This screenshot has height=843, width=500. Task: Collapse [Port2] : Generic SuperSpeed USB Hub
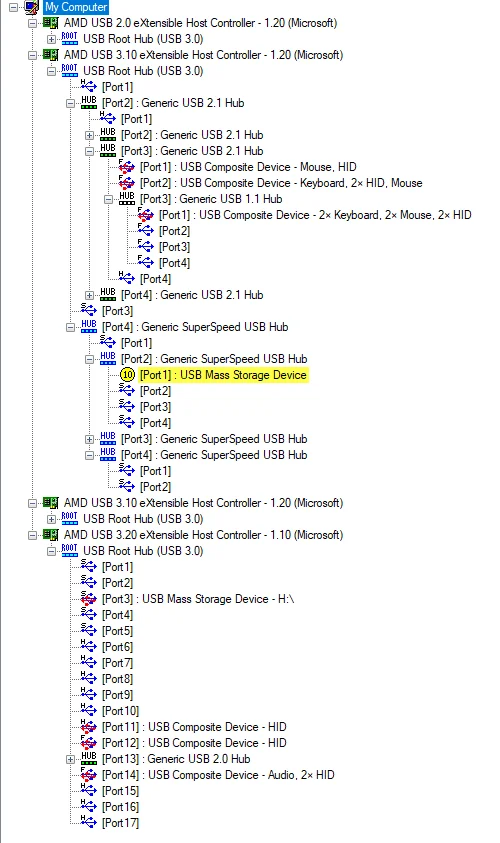[x=89, y=359]
